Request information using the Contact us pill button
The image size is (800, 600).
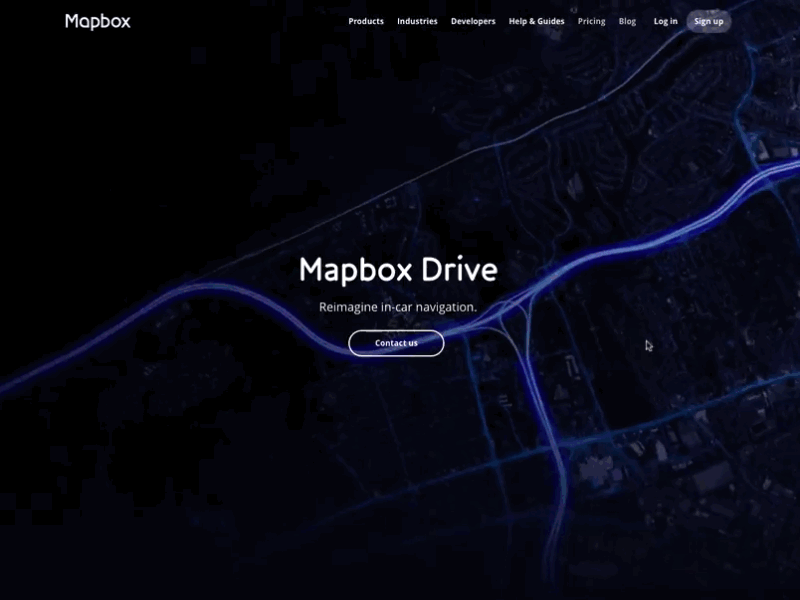(396, 343)
